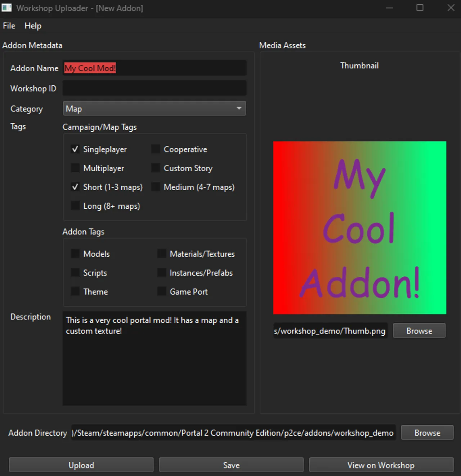
Task: Click View on Workshop
Action: pos(381,465)
